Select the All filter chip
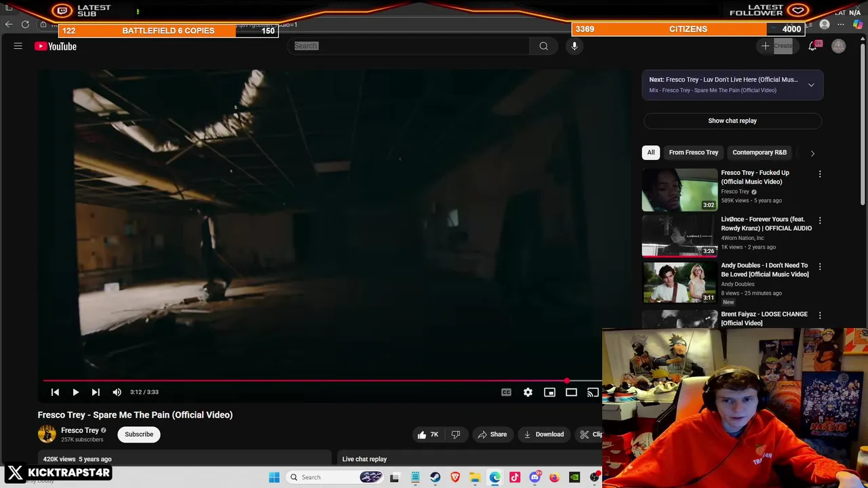The image size is (868, 488). coord(651,152)
